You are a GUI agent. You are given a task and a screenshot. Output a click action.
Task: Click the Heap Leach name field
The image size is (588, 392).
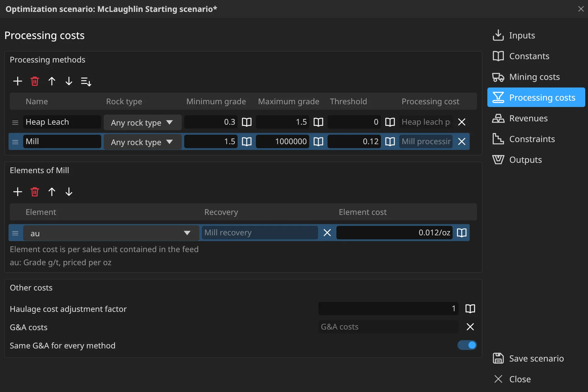click(x=62, y=122)
